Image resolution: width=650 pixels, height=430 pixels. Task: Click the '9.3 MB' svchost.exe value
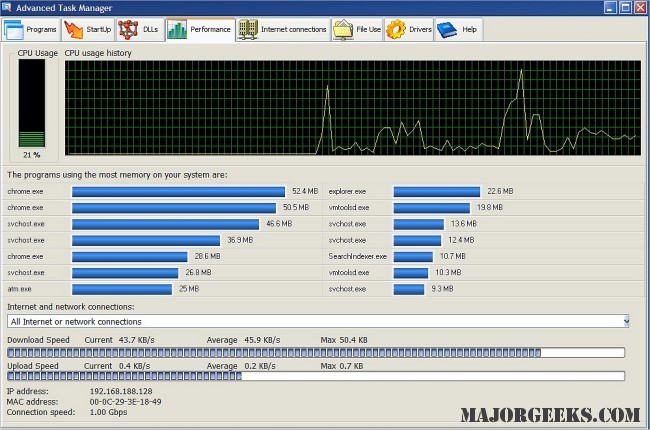click(442, 289)
